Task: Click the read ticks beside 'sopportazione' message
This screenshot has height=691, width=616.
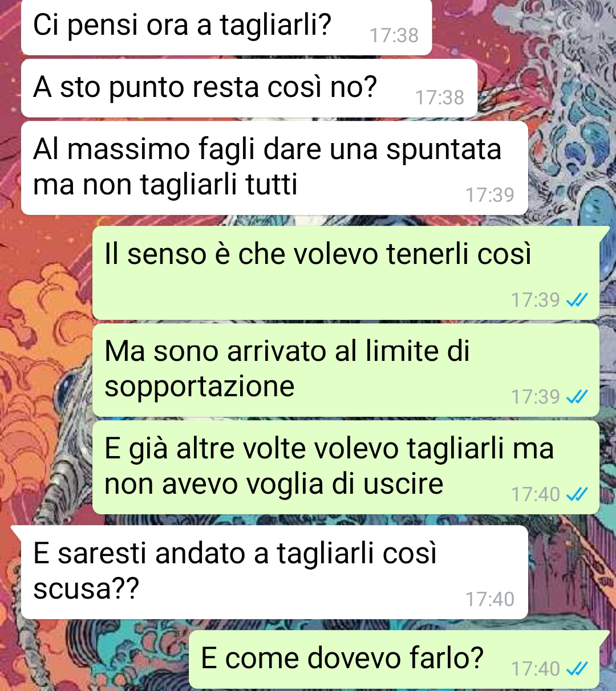Action: coord(577,397)
